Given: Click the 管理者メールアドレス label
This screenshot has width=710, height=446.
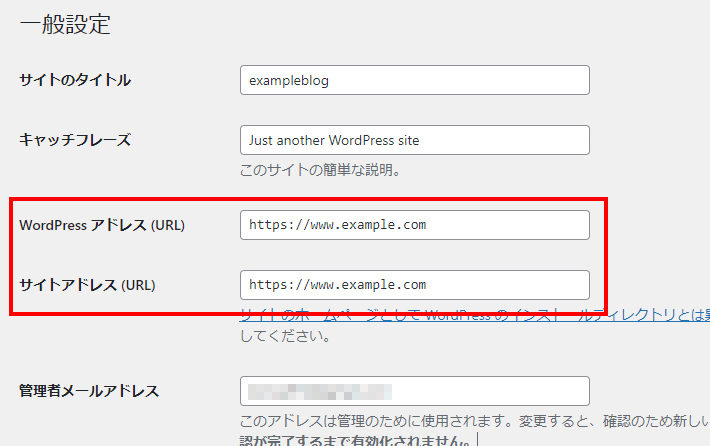Looking at the screenshot, I should (x=89, y=391).
